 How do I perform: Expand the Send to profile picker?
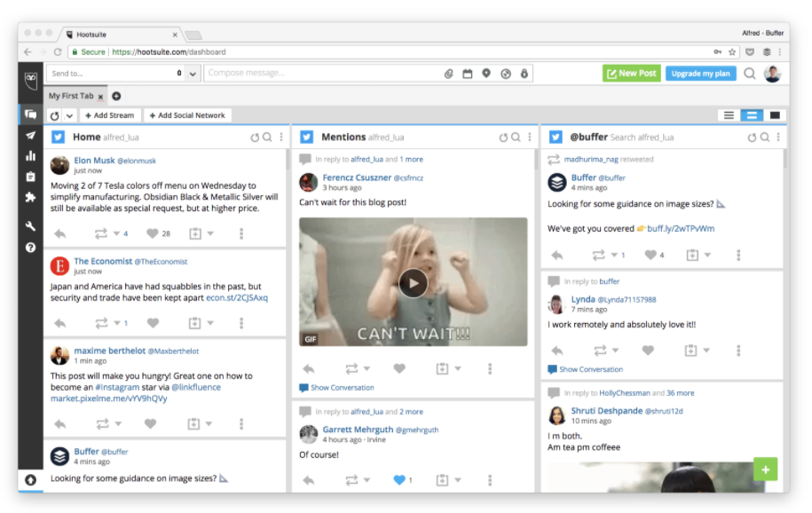click(193, 74)
